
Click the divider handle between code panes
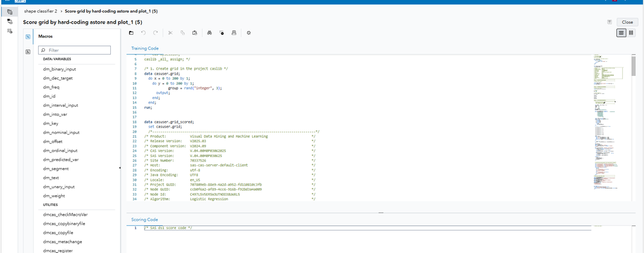(381, 213)
